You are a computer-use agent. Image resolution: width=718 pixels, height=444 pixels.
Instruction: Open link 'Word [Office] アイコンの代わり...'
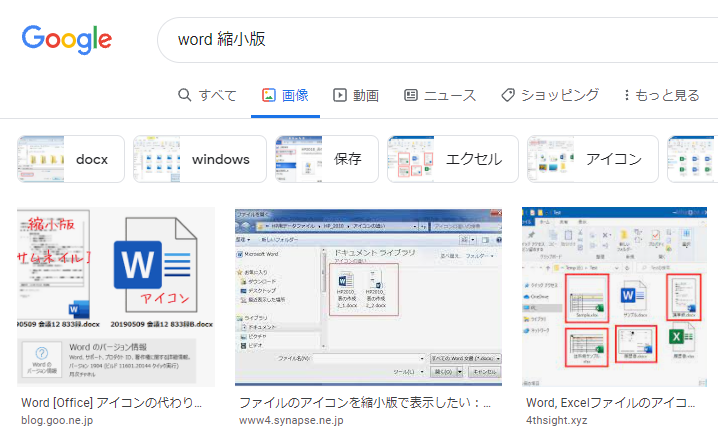click(x=111, y=403)
